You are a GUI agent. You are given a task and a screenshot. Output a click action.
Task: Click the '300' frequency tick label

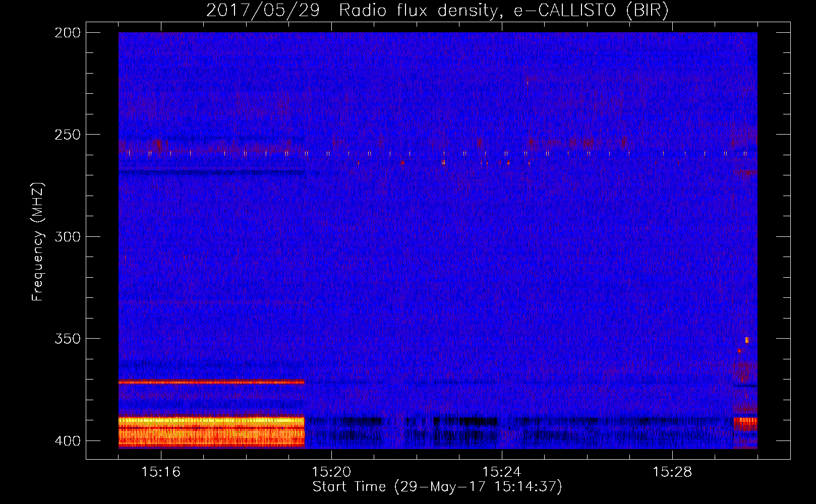pos(68,236)
